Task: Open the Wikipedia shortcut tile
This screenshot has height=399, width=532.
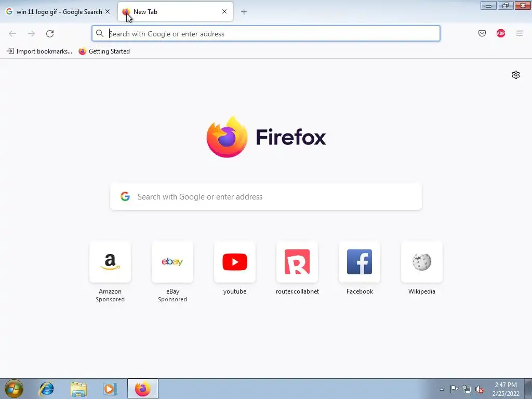Action: click(x=422, y=262)
